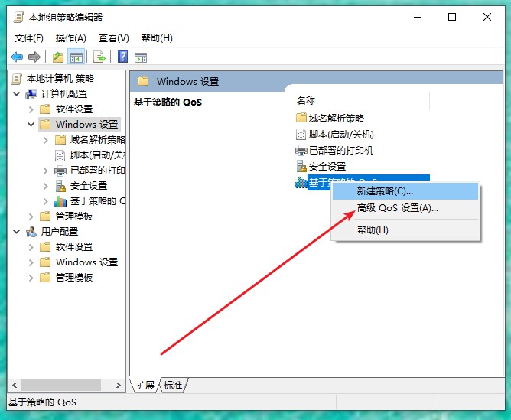Select 已部署的打印机 printer icon in right pane
Image resolution: width=511 pixels, height=420 pixels.
pyautogui.click(x=301, y=151)
